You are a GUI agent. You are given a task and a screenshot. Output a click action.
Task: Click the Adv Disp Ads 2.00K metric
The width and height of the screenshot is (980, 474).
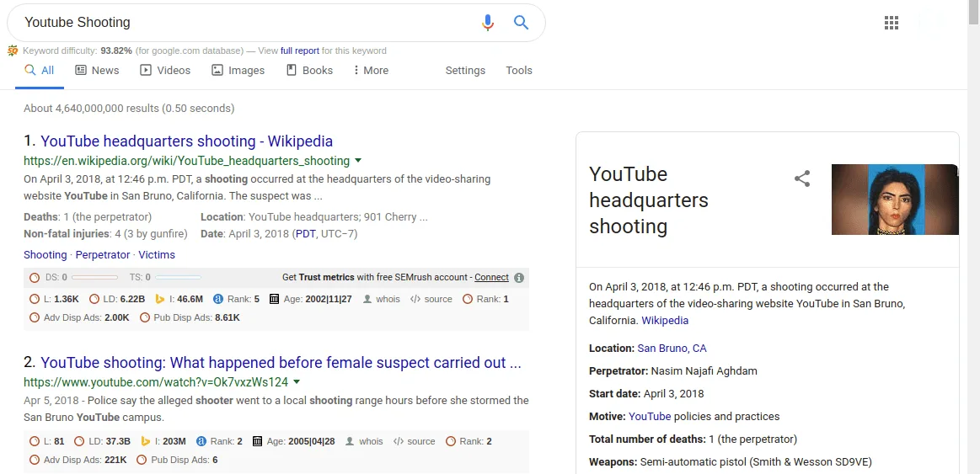(x=79, y=318)
